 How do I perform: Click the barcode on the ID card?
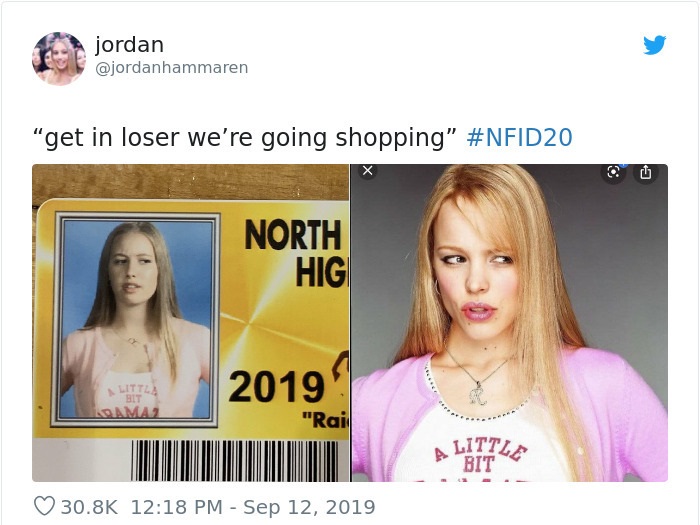(234, 461)
